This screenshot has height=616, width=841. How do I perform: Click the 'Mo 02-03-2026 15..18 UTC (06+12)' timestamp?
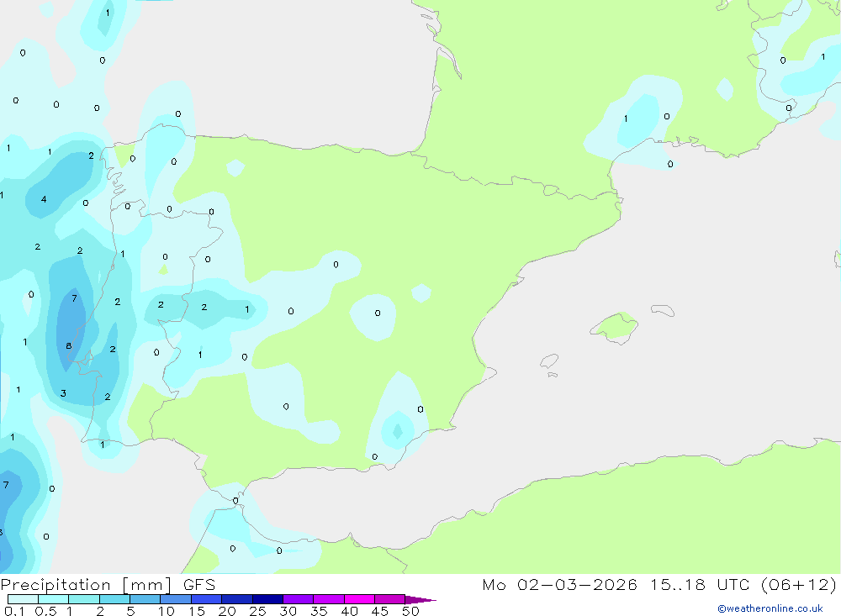[659, 584]
